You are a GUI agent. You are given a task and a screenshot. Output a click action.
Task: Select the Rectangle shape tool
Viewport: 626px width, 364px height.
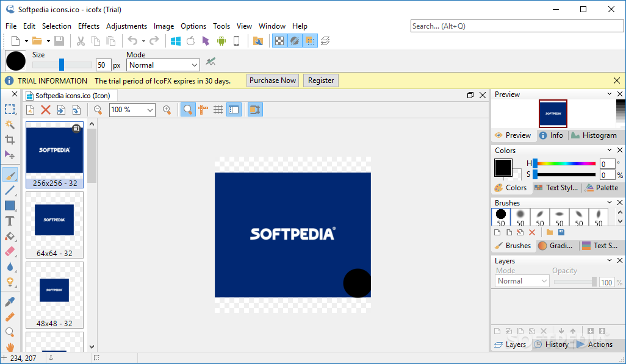10,205
